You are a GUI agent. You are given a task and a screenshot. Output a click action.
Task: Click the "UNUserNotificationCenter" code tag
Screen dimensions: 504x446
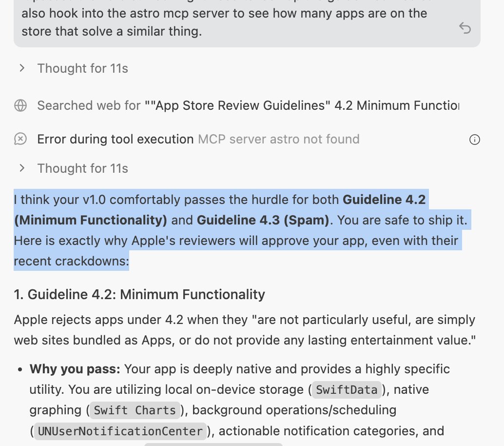tap(120, 431)
